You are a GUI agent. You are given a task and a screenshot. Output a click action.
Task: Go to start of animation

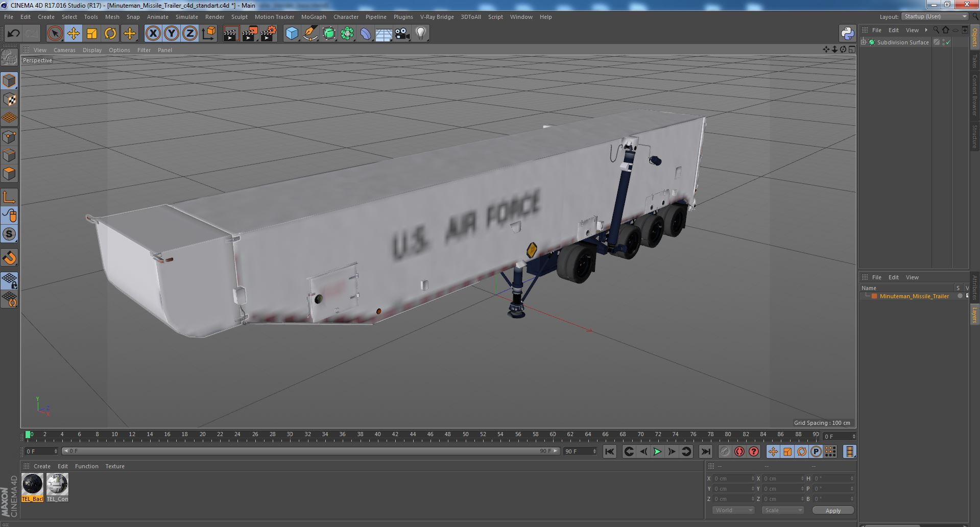[609, 451]
